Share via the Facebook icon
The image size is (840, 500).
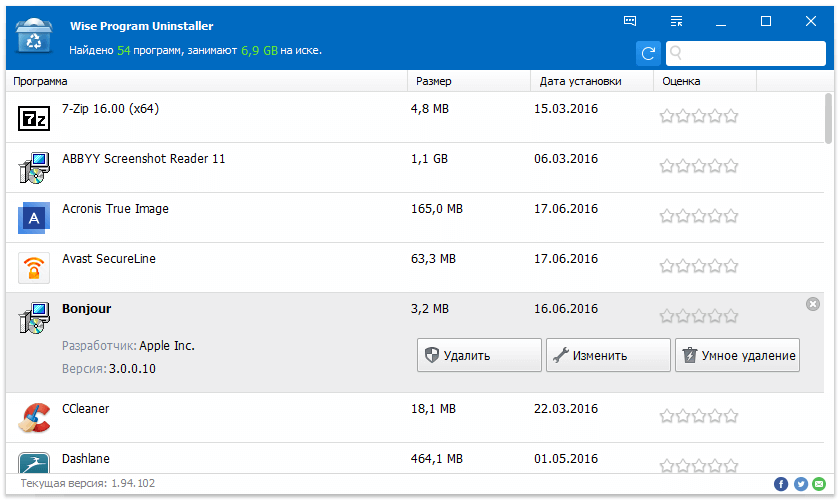781,484
